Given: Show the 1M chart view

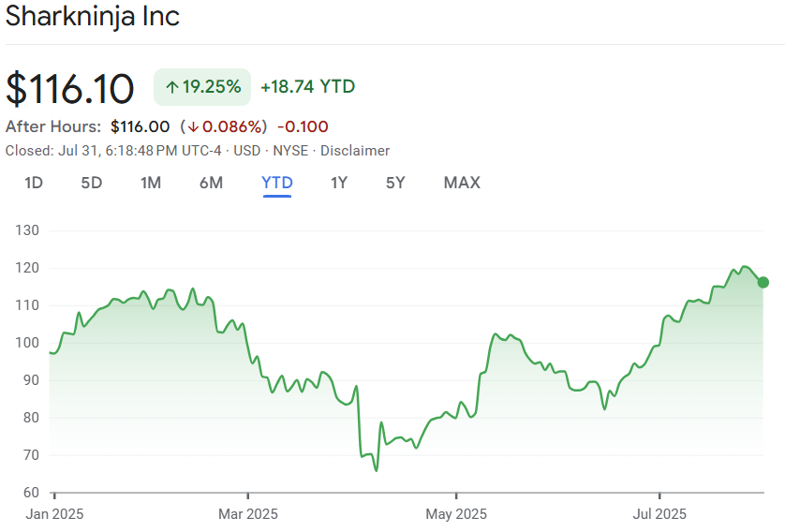Looking at the screenshot, I should click(150, 183).
